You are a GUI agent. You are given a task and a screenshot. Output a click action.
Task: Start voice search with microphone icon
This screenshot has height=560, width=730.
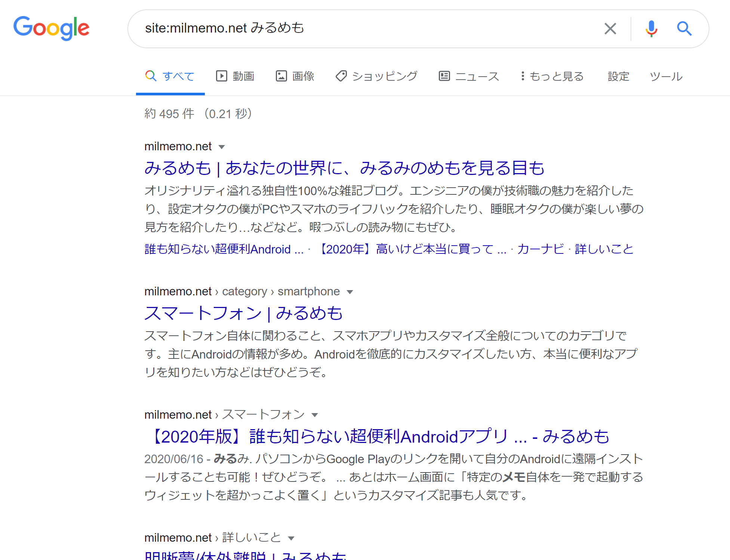pyautogui.click(x=651, y=28)
